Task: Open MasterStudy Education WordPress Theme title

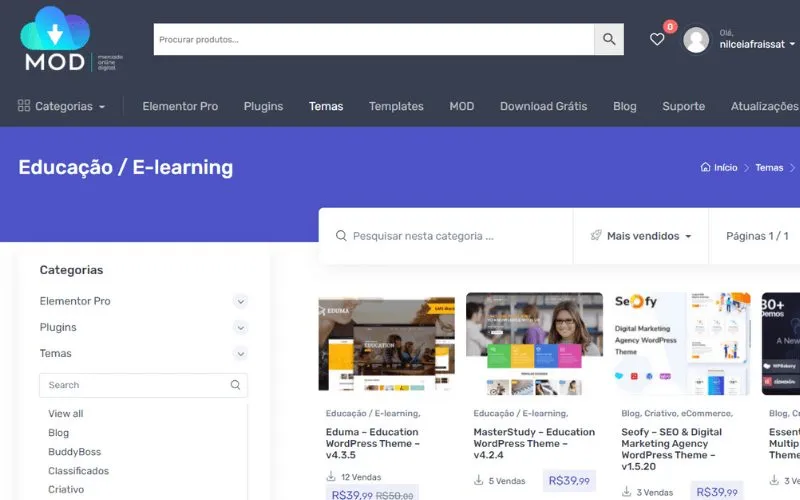Action: pos(534,443)
